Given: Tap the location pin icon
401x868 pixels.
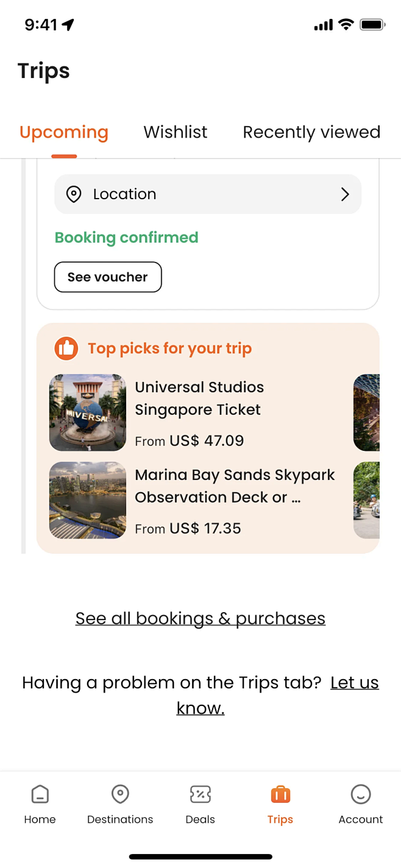Looking at the screenshot, I should (74, 194).
